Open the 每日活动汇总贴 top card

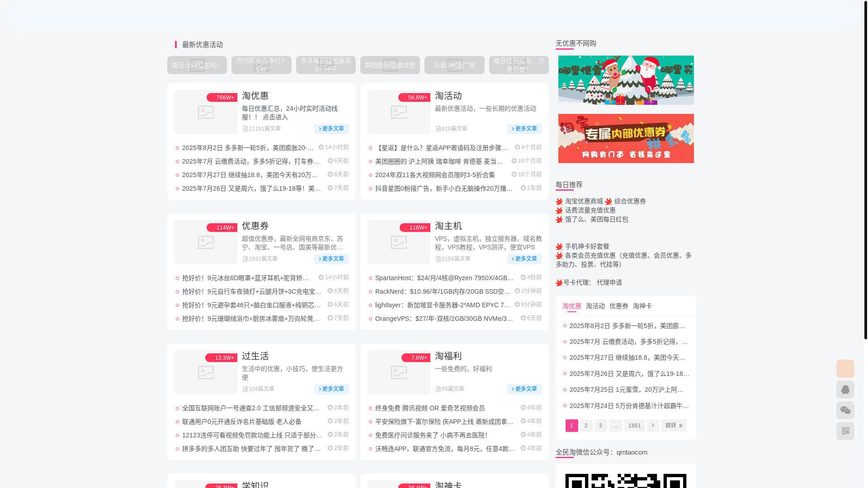[x=197, y=65]
